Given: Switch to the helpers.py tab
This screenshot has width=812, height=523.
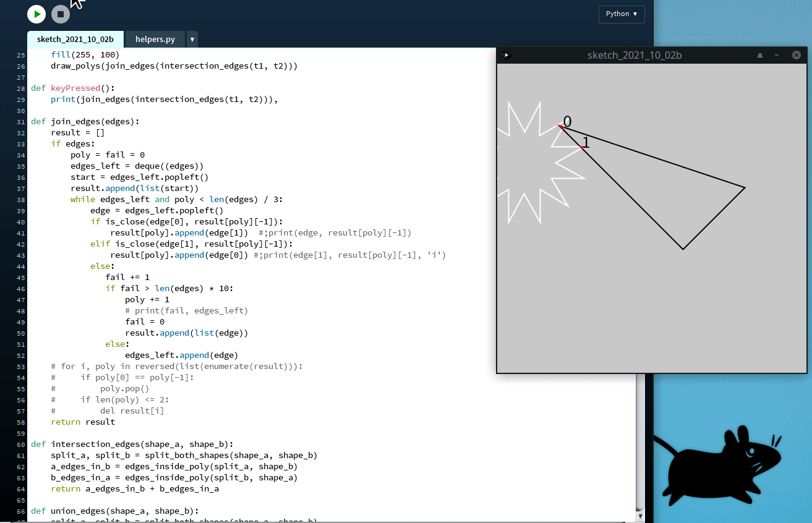Looking at the screenshot, I should click(155, 40).
